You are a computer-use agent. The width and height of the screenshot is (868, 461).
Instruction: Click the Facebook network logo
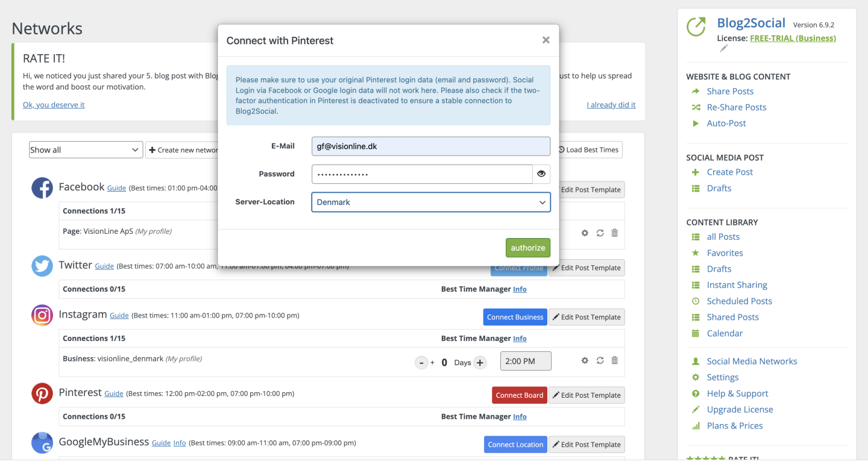(x=42, y=187)
